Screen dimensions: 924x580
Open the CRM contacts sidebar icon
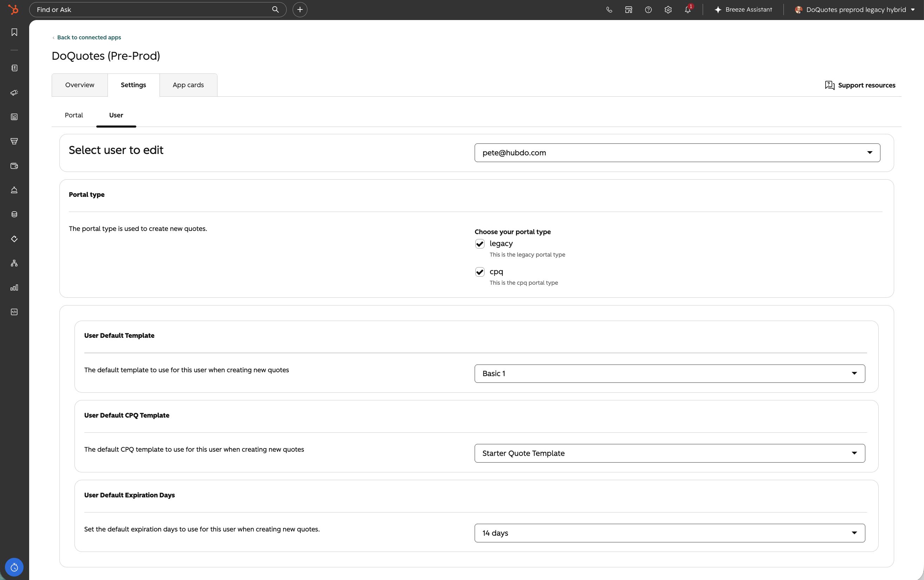tap(14, 68)
